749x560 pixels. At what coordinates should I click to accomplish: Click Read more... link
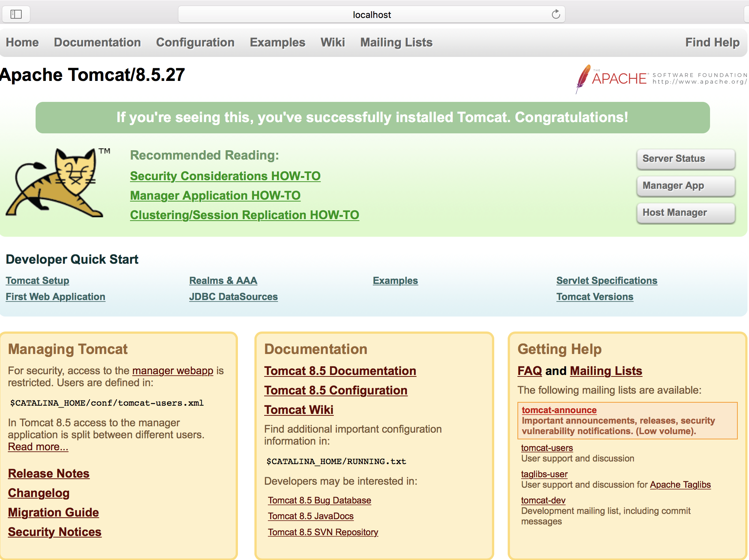[x=38, y=447]
